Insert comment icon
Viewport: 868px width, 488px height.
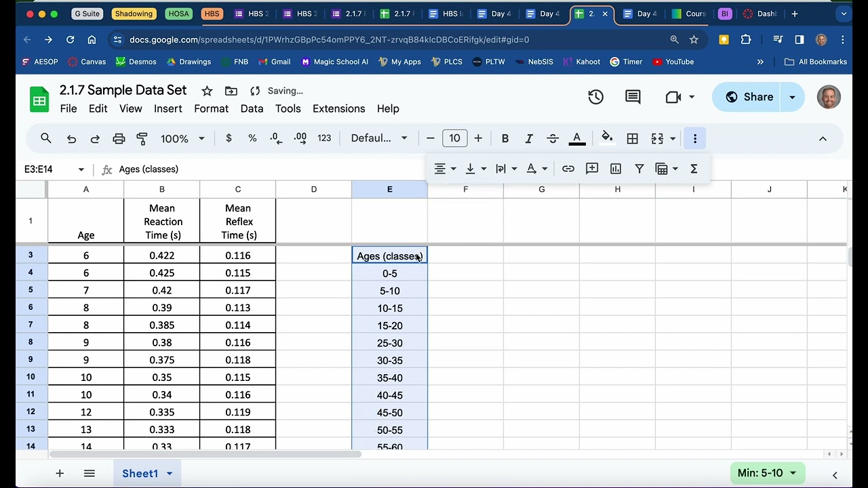point(592,169)
